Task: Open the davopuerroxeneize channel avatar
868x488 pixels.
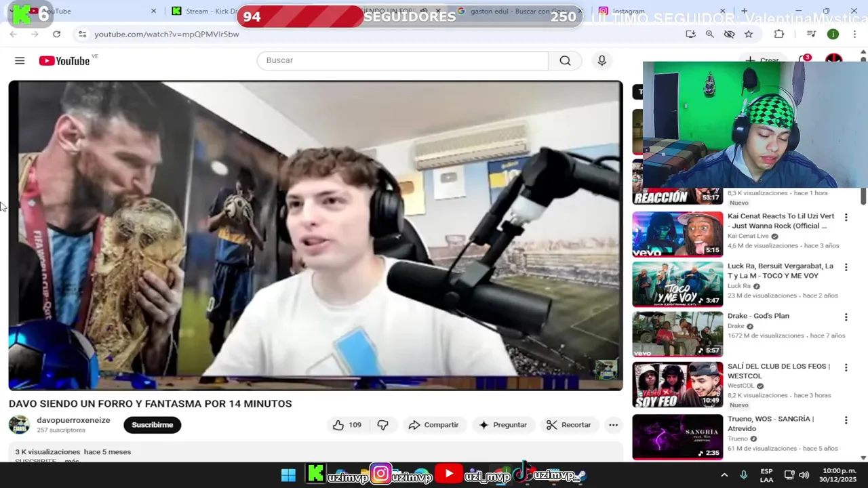Action: click(x=19, y=425)
